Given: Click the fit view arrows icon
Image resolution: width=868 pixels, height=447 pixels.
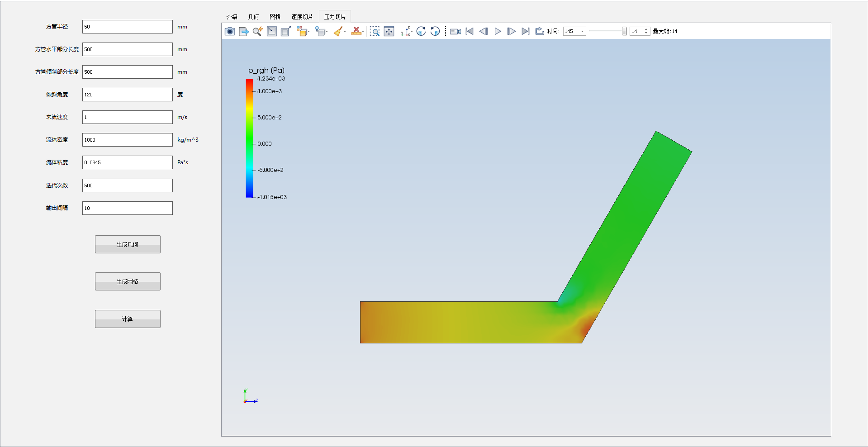Looking at the screenshot, I should click(389, 31).
